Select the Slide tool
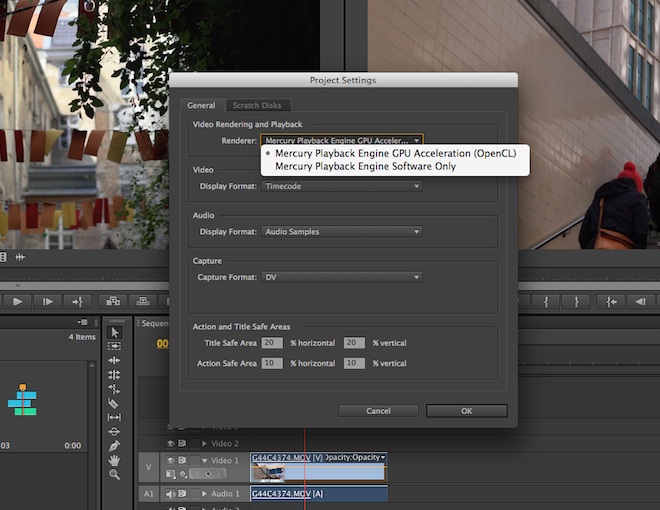Viewport: 660px width, 510px height. [114, 431]
